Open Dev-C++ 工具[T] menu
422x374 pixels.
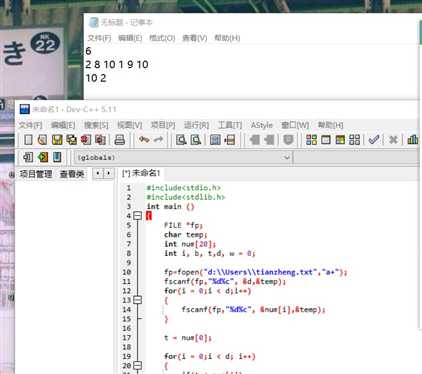pos(230,125)
